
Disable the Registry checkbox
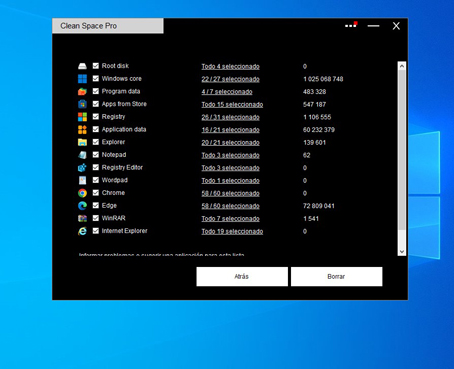[x=96, y=116]
